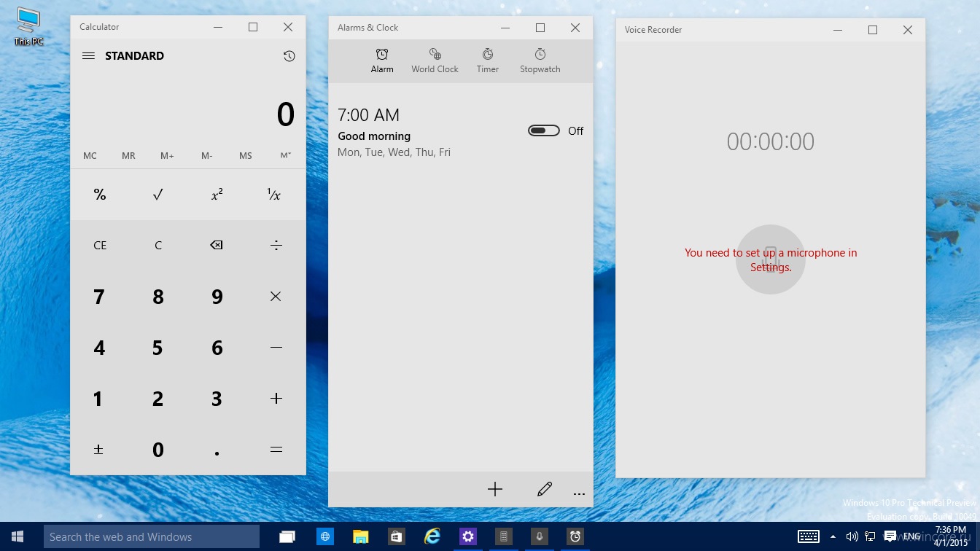Click the 7 key in Calculator
980x551 pixels.
pos(99,297)
